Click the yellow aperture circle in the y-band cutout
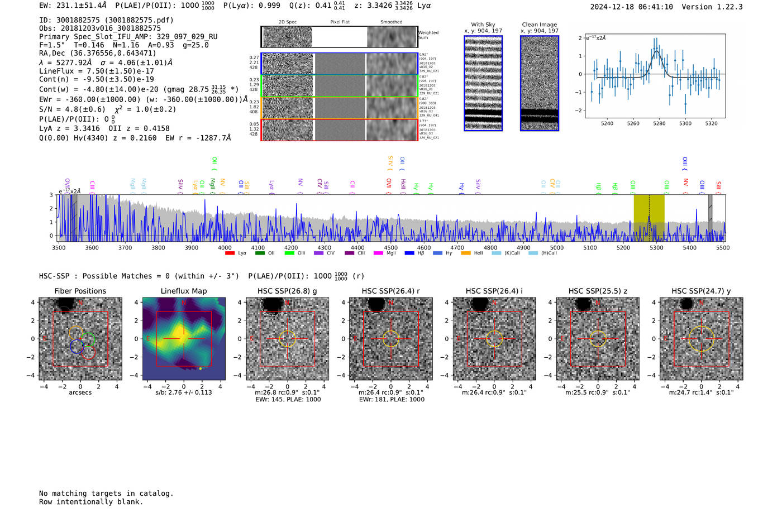Screen dimensions: 782x532 [702, 338]
